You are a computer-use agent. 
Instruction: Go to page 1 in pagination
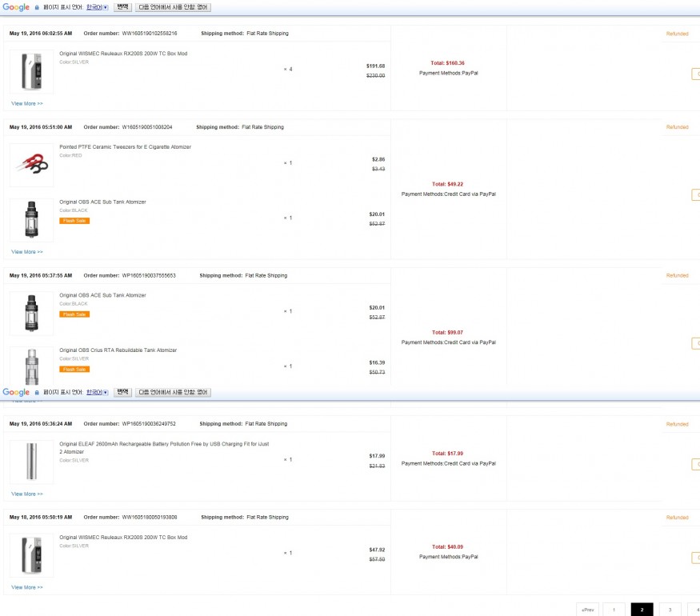614,610
